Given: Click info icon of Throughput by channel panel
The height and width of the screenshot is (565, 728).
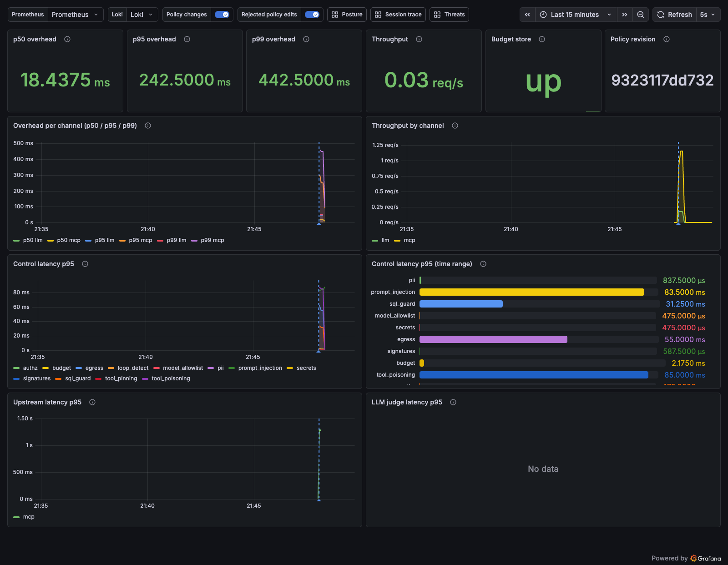Looking at the screenshot, I should click(455, 126).
